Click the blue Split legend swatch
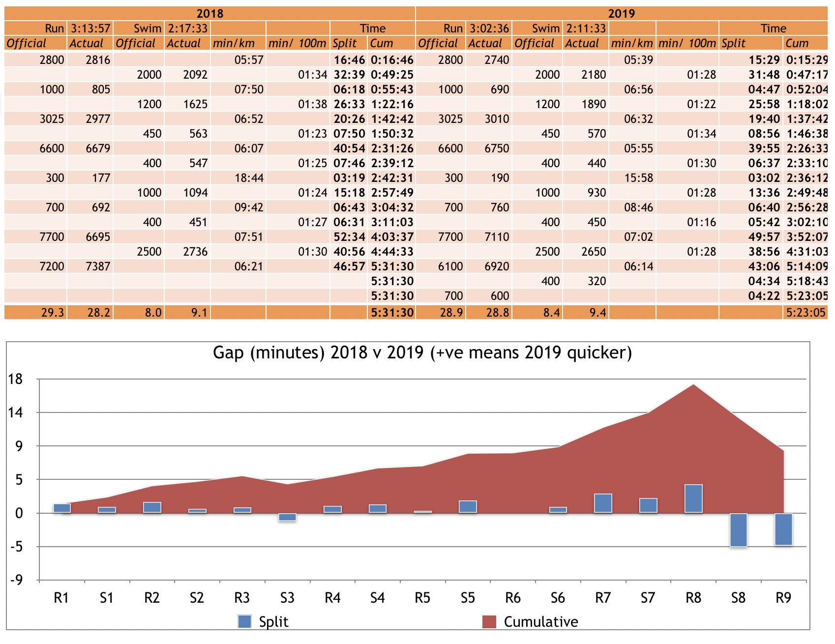 [x=244, y=621]
